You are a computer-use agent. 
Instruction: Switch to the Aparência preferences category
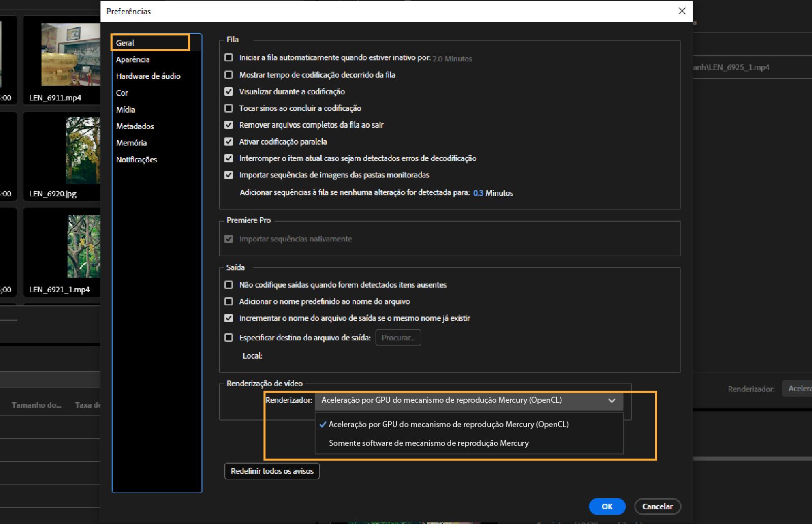click(133, 59)
